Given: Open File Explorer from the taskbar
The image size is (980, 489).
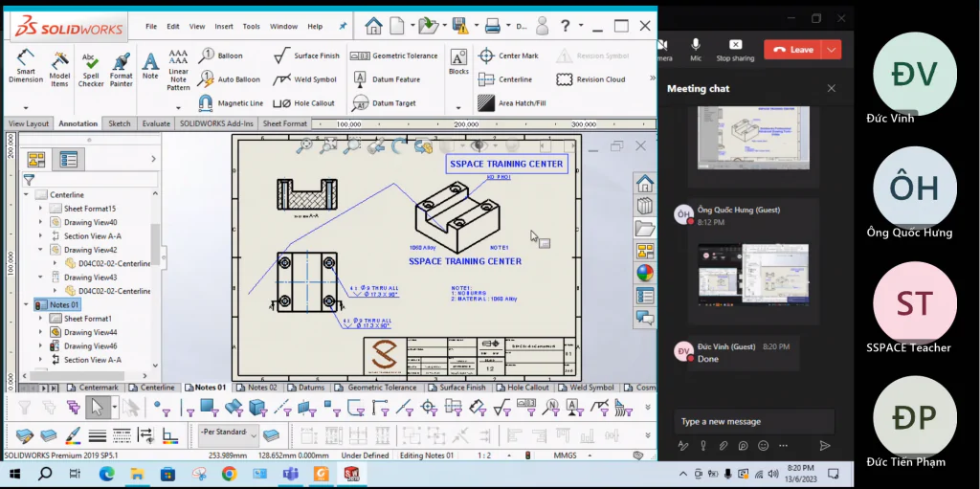Looking at the screenshot, I should pyautogui.click(x=137, y=474).
